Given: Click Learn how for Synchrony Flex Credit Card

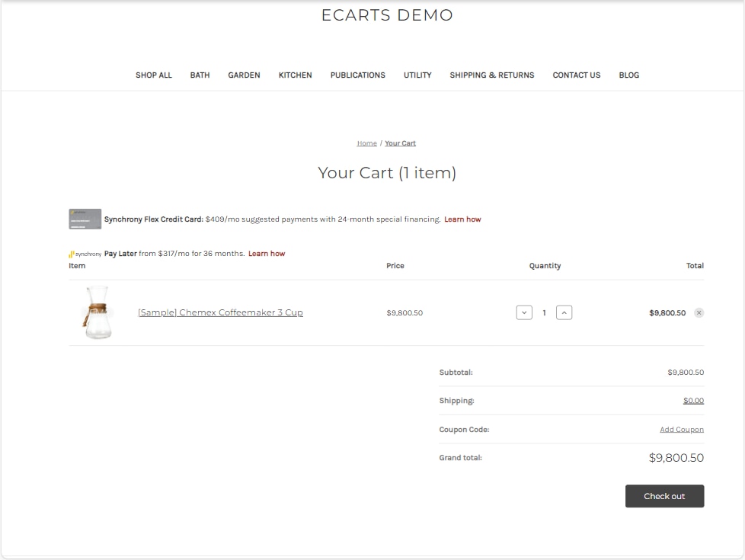Looking at the screenshot, I should (462, 219).
